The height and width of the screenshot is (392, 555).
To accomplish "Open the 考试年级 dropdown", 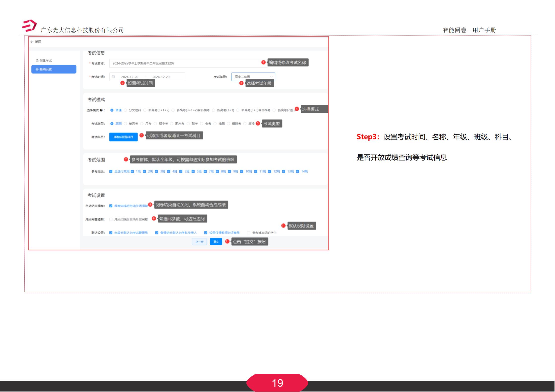I will [253, 77].
